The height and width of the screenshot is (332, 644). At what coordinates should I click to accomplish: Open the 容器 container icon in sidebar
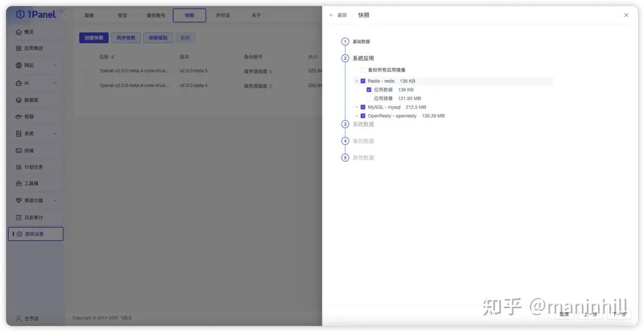18,117
